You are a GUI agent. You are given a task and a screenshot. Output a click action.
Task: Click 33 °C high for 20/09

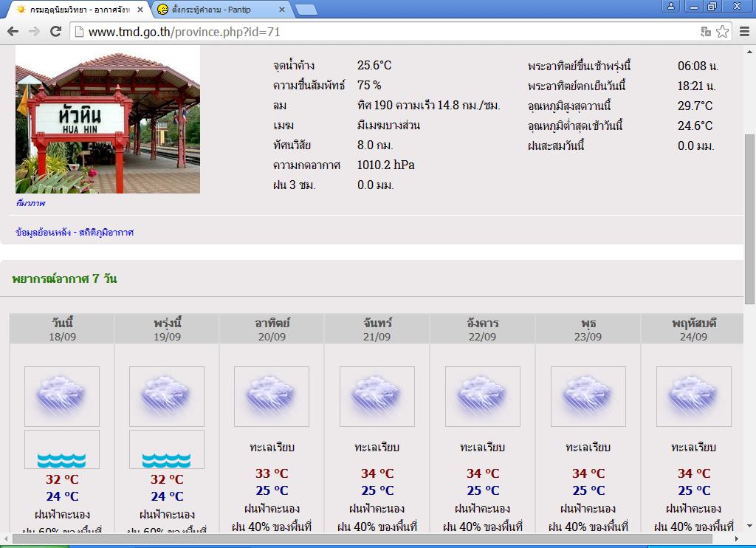pos(272,473)
